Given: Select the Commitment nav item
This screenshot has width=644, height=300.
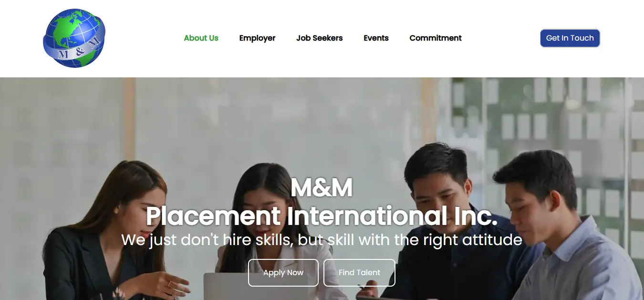Looking at the screenshot, I should 436,38.
